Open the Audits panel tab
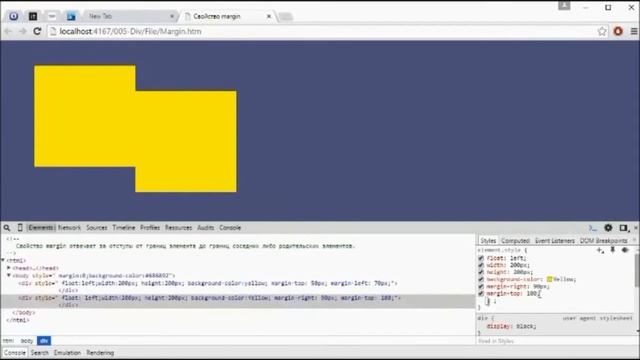Image resolution: width=640 pixels, height=360 pixels. (x=206, y=228)
